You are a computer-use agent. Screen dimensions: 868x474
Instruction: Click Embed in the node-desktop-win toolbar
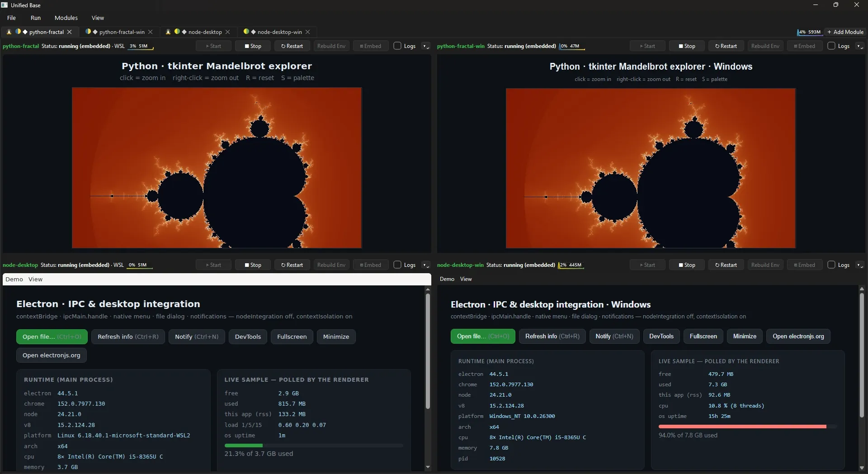click(805, 265)
